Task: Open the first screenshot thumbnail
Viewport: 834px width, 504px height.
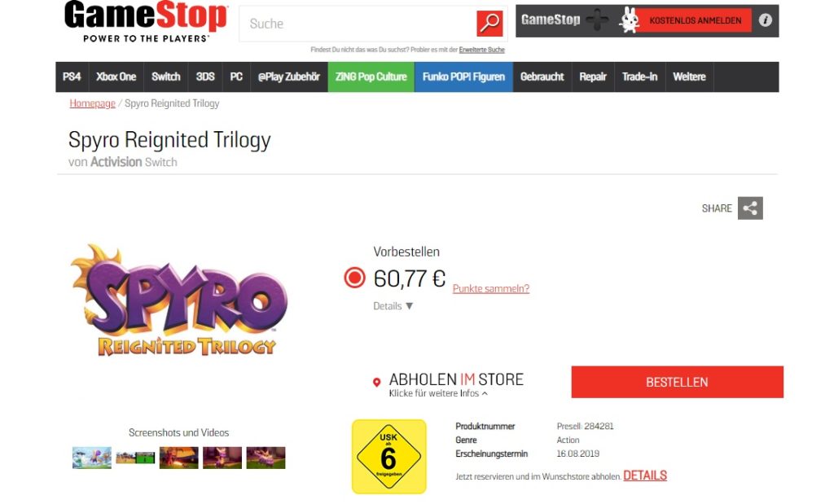Action: tap(92, 458)
